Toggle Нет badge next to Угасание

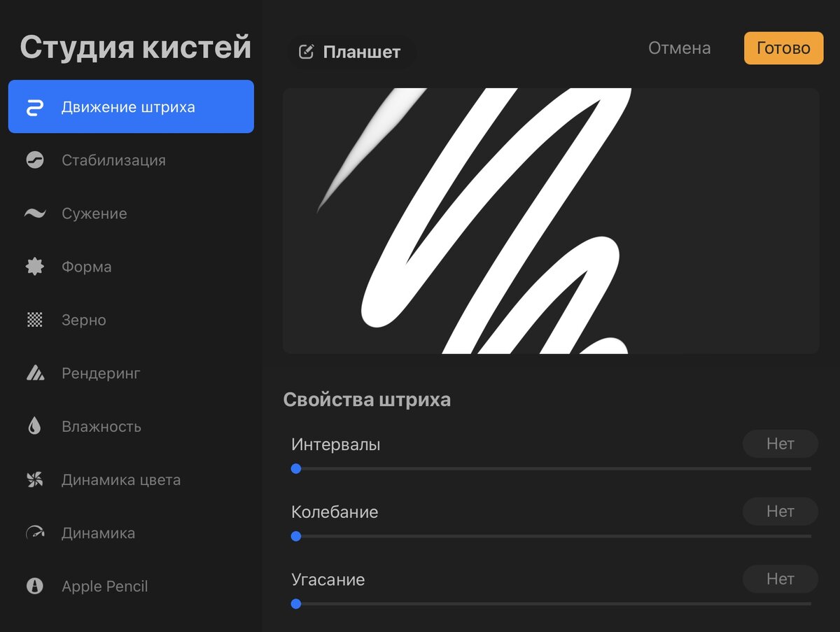click(x=780, y=579)
